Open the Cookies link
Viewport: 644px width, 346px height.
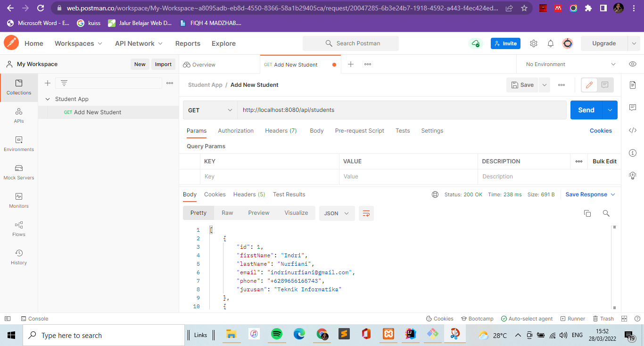(x=601, y=131)
